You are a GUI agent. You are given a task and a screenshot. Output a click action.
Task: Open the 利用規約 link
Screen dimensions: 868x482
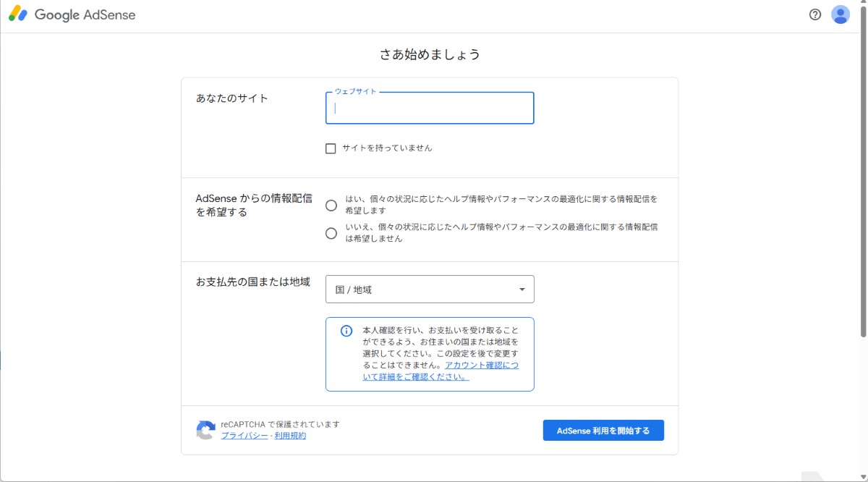coord(290,436)
